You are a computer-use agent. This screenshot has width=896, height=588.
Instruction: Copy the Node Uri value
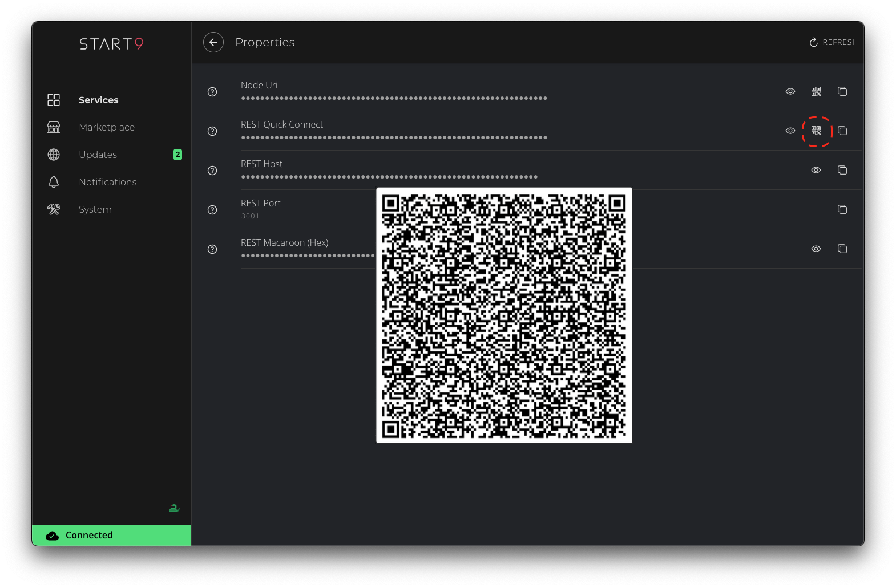(x=842, y=91)
